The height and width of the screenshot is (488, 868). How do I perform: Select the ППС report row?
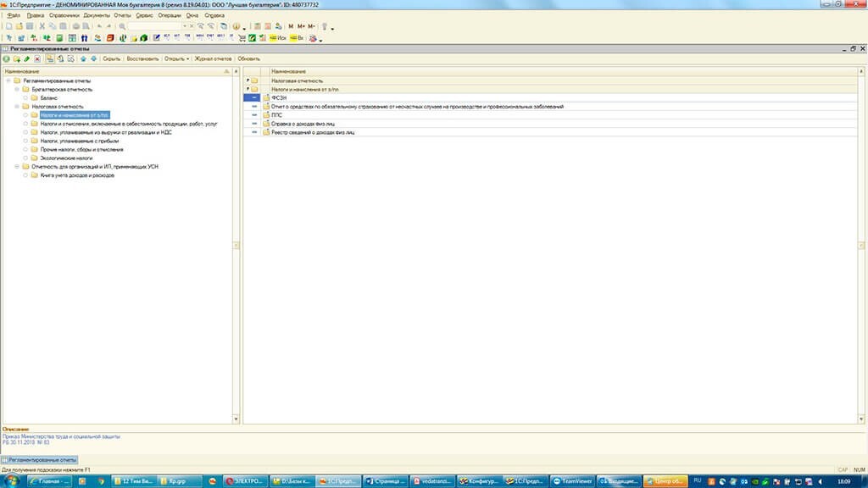click(x=550, y=115)
